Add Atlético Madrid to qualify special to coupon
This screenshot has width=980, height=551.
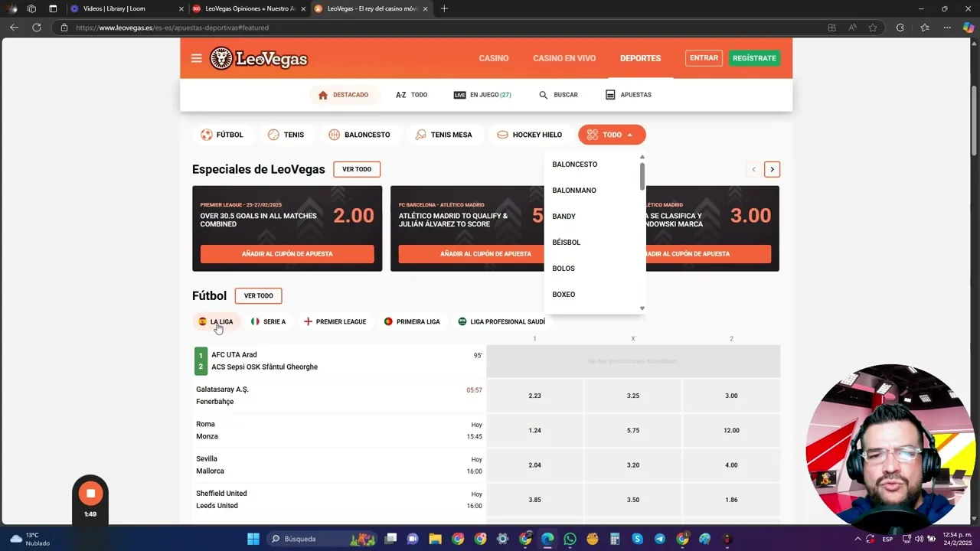[x=471, y=254]
